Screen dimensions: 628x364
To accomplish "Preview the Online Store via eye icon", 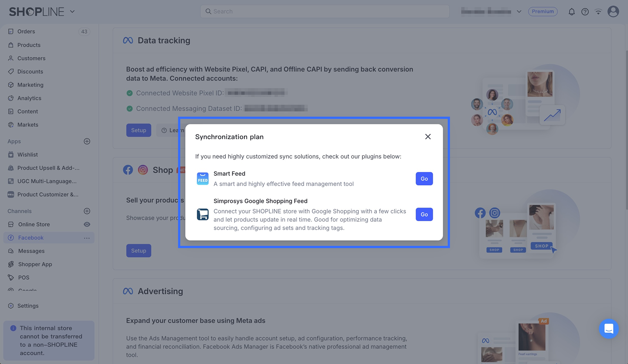I will [87, 224].
